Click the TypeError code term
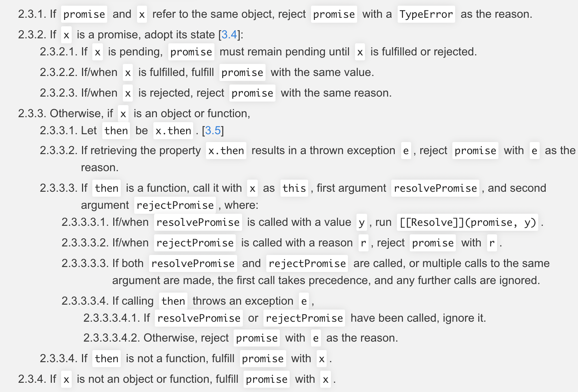 [x=426, y=14]
